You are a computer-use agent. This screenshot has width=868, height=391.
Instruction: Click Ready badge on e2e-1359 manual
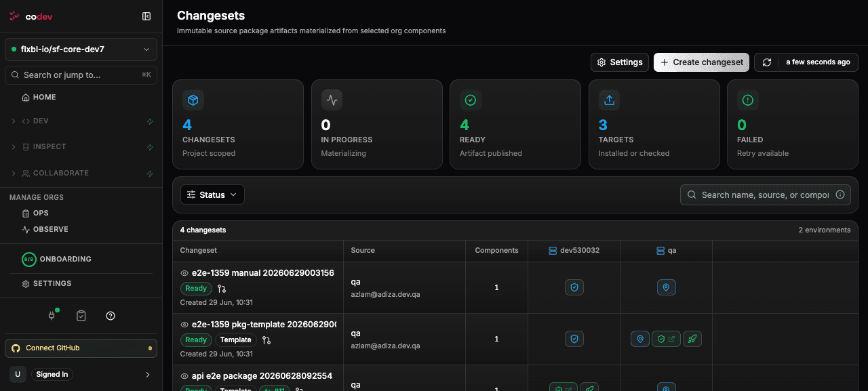[196, 289]
